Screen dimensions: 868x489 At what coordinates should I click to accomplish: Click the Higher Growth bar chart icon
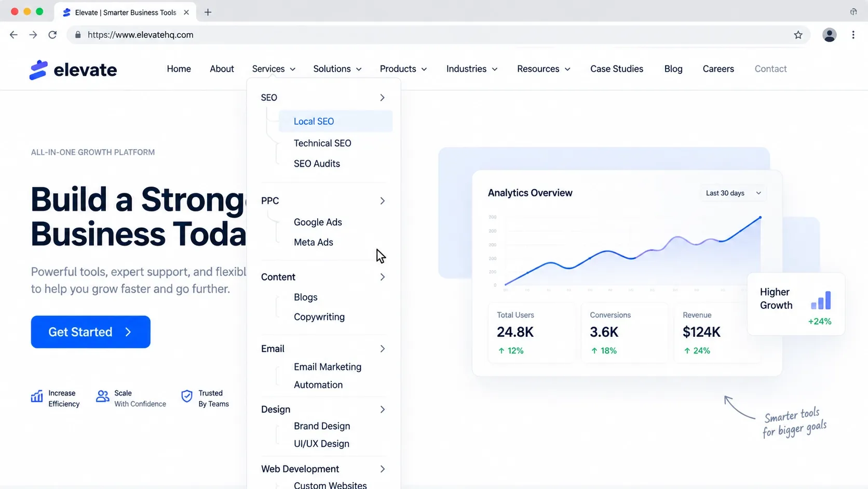coord(821,300)
